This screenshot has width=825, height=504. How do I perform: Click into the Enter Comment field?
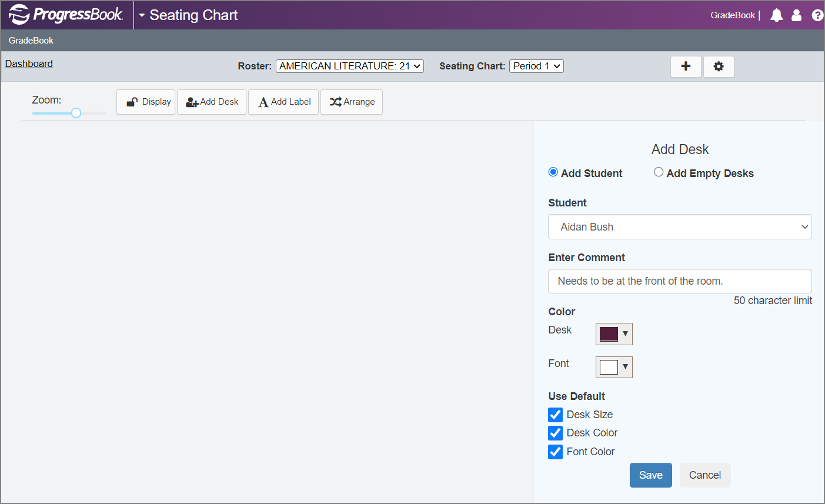[680, 281]
